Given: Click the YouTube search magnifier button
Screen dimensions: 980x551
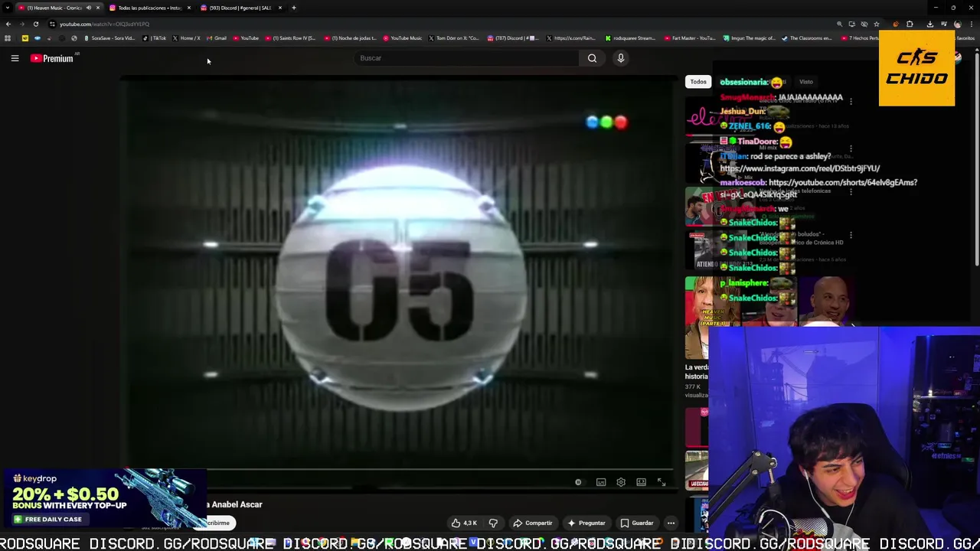Looking at the screenshot, I should (592, 58).
